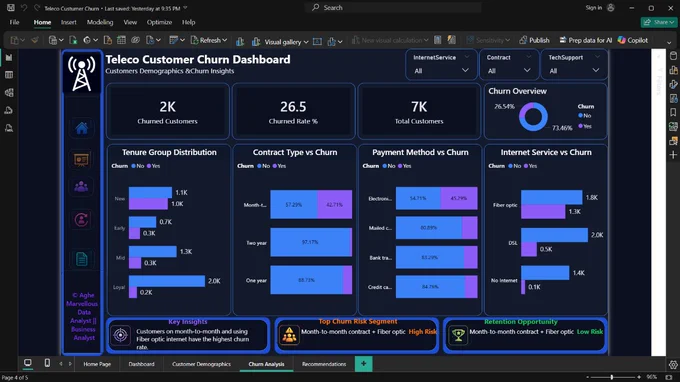
Task: Open report settings gear icon
Action: 673,365
